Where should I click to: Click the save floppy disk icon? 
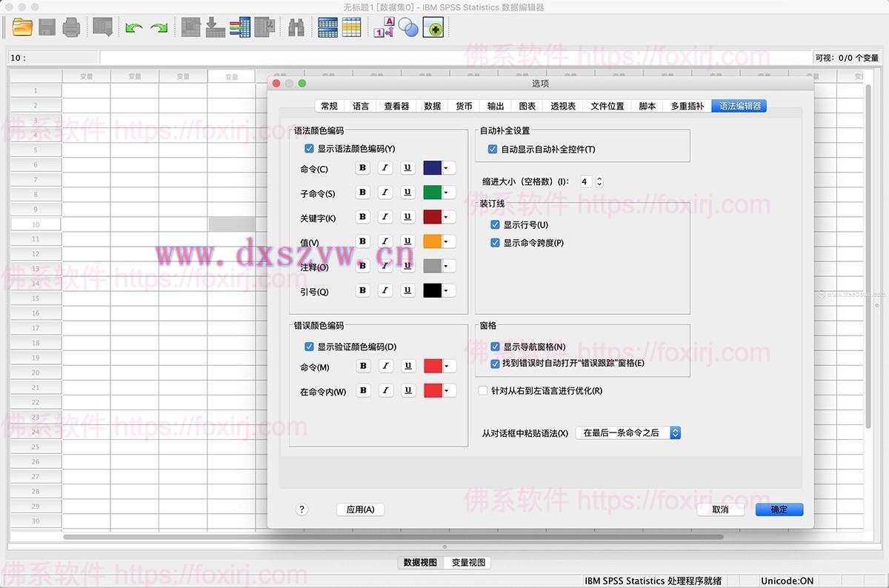47,28
